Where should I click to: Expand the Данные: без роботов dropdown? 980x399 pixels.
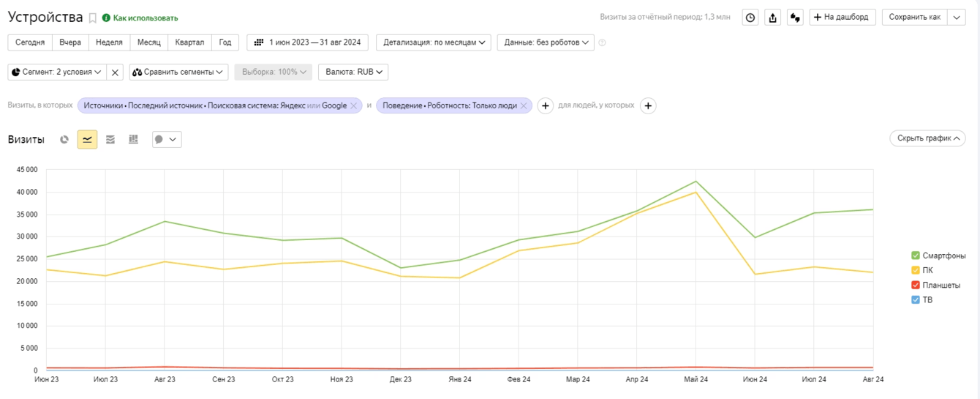point(546,42)
